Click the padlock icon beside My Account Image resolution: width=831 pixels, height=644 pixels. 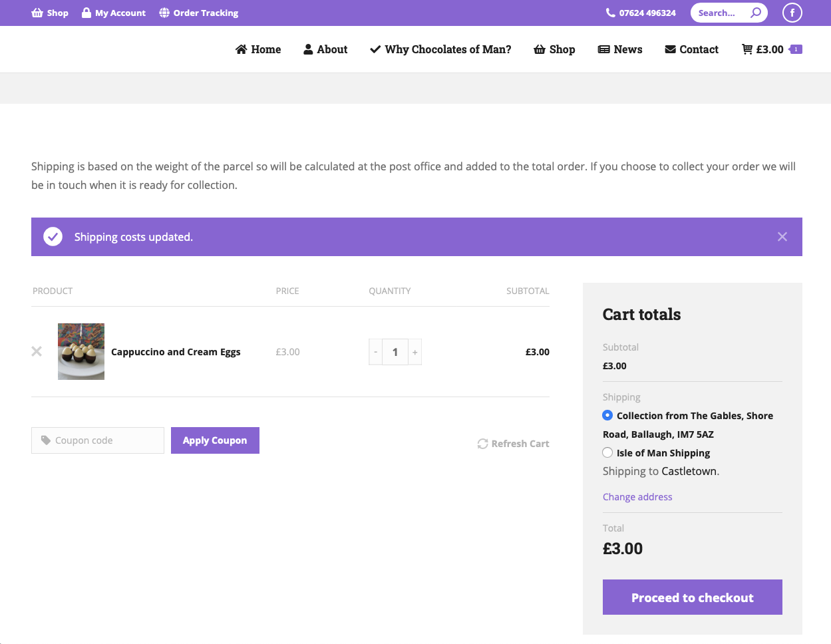[x=86, y=13]
